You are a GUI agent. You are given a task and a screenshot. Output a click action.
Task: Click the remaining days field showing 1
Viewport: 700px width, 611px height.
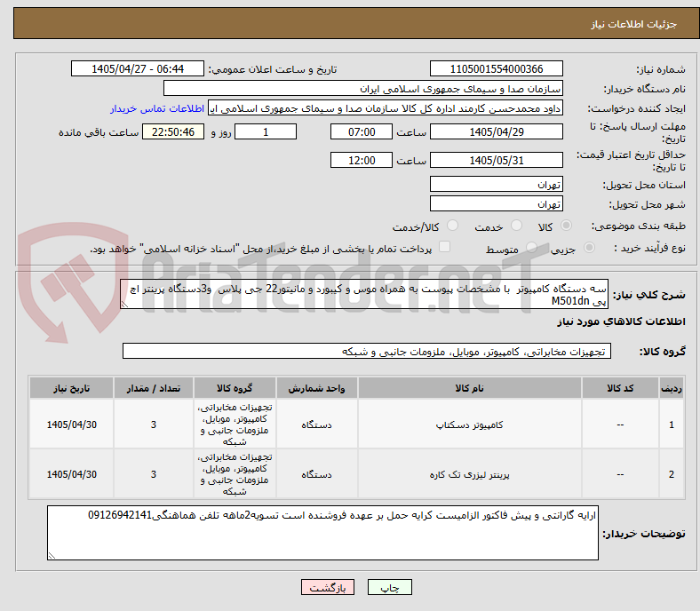[x=266, y=132]
